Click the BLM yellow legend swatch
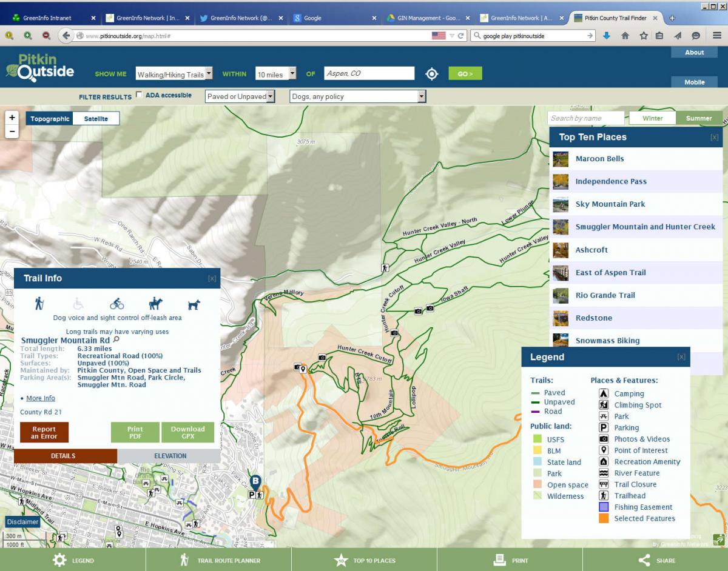Screen dimensions: 728x571 537,450
